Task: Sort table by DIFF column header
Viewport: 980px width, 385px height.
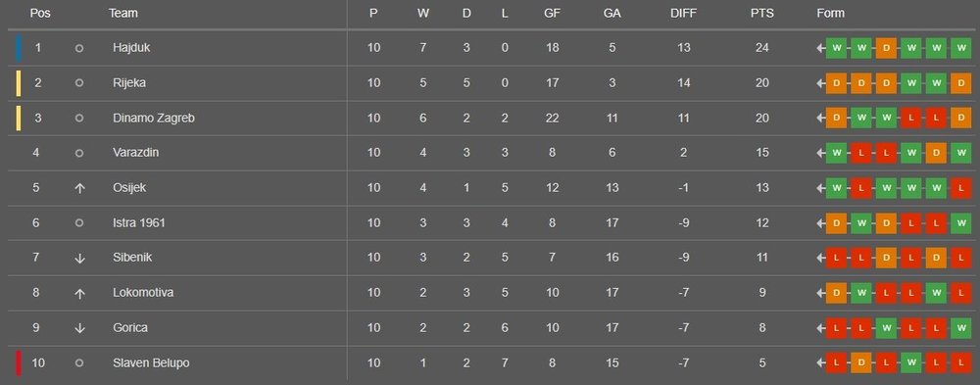Action: 683,13
